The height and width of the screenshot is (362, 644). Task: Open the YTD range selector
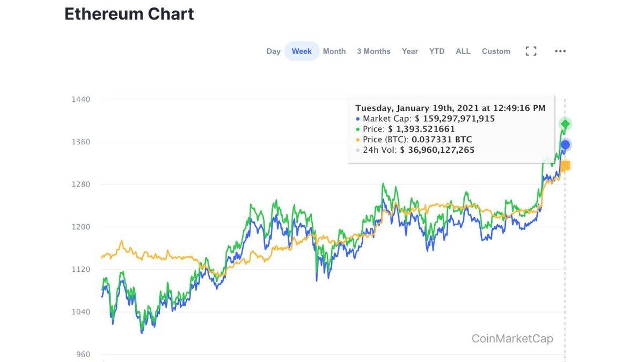436,50
